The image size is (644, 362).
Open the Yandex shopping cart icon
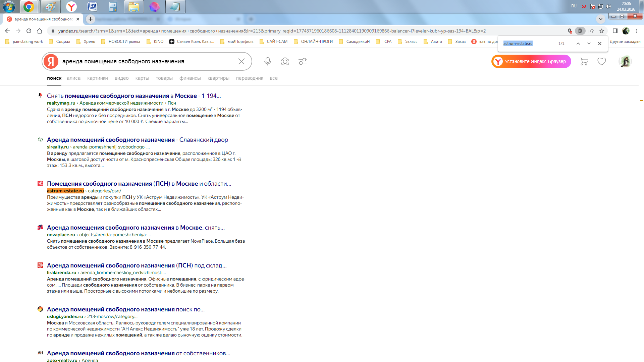click(584, 61)
